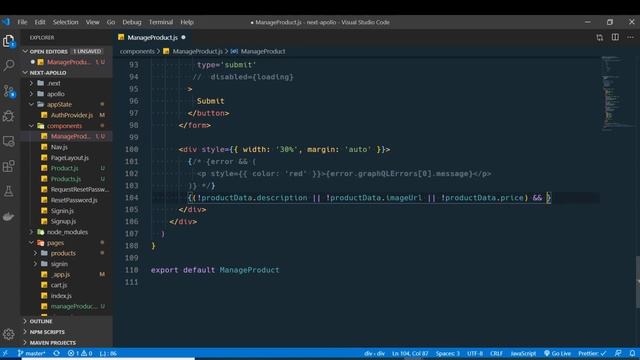The height and width of the screenshot is (360, 640).
Task: Open the feedback smiley icon
Action: click(x=618, y=353)
